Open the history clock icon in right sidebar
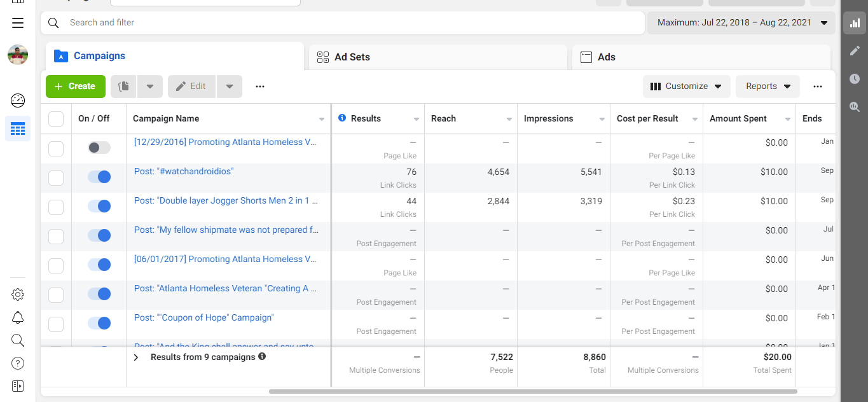The height and width of the screenshot is (402, 868). tap(854, 79)
